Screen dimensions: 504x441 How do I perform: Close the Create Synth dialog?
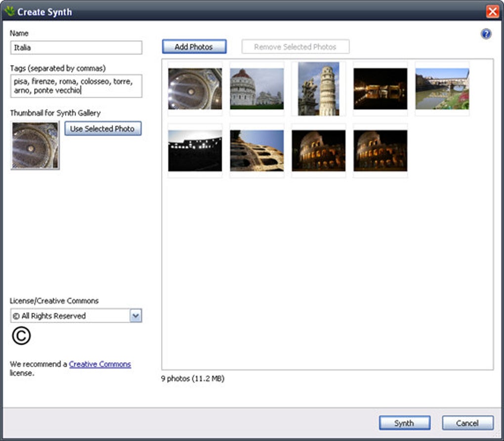tap(493, 12)
